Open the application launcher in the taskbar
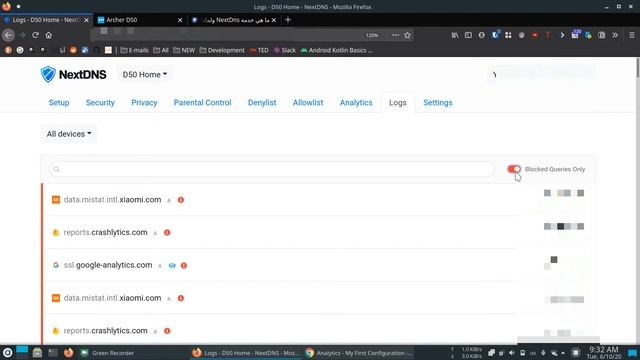Viewport: 640px width, 360px height. click(x=7, y=353)
